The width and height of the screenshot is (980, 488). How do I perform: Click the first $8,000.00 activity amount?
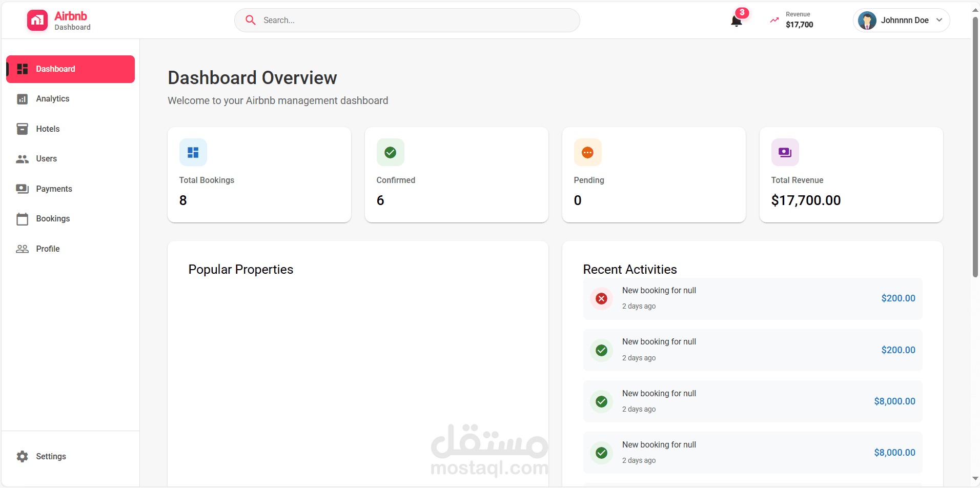coord(894,401)
